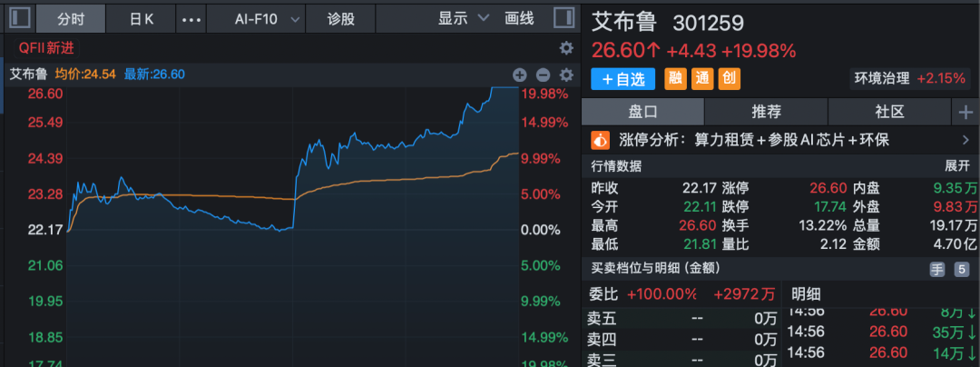Open settings gear beside QFII新进
The height and width of the screenshot is (367, 980).
(x=566, y=48)
